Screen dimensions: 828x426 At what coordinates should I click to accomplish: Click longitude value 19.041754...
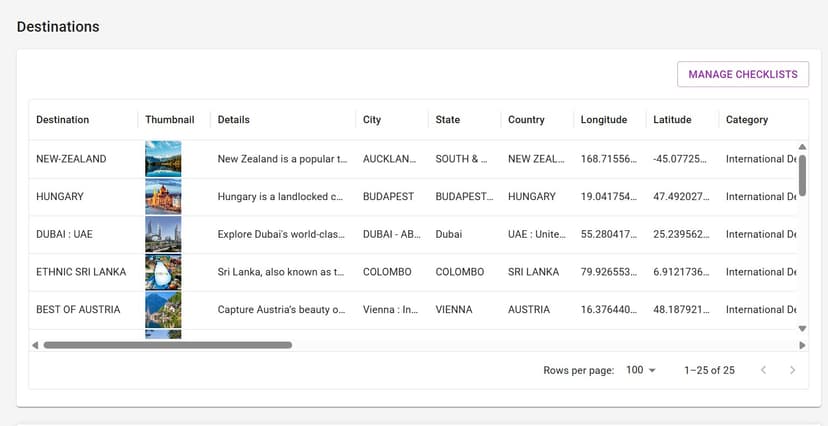[x=609, y=196]
